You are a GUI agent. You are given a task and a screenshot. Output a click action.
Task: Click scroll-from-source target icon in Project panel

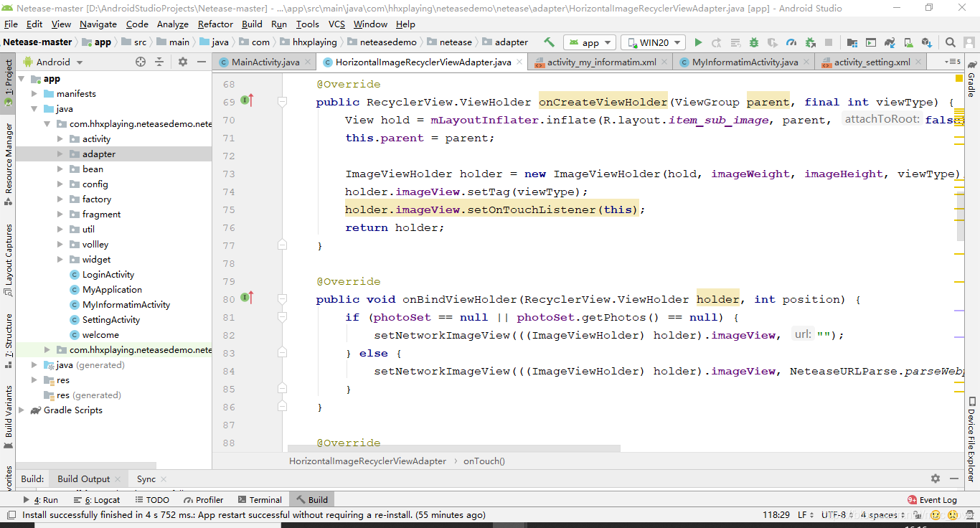coord(141,62)
